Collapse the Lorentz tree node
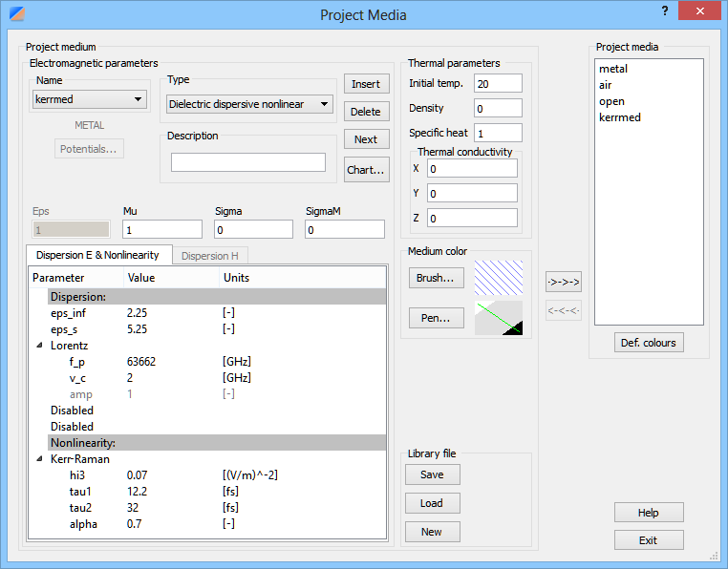The width and height of the screenshot is (728, 569). [39, 346]
